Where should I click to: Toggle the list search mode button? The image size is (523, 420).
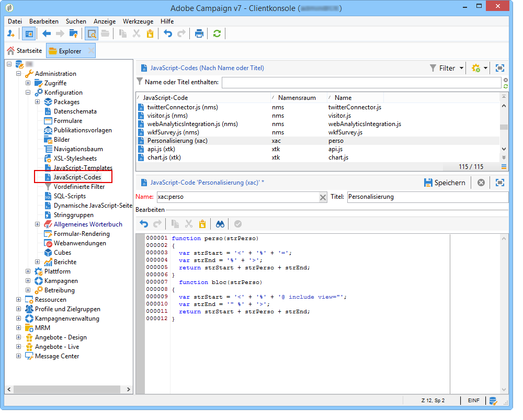tap(92, 34)
